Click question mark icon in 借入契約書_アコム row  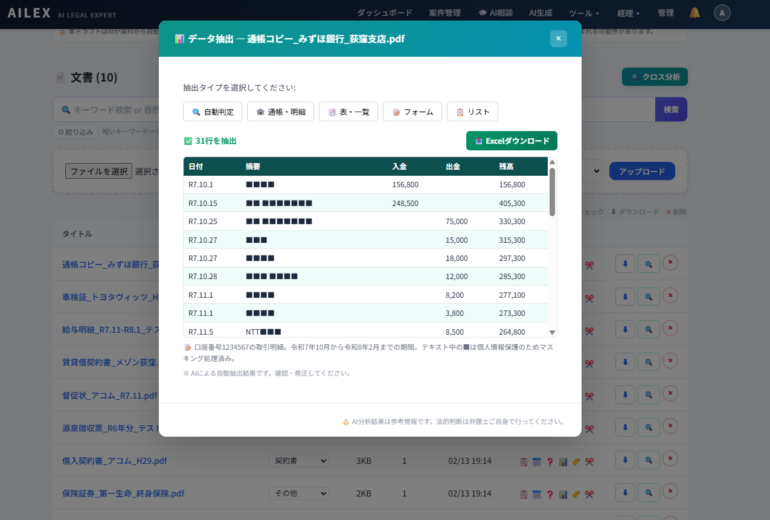tap(549, 461)
